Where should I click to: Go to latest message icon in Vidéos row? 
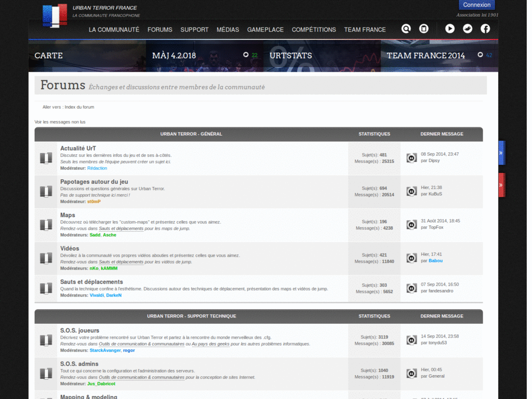pos(411,258)
